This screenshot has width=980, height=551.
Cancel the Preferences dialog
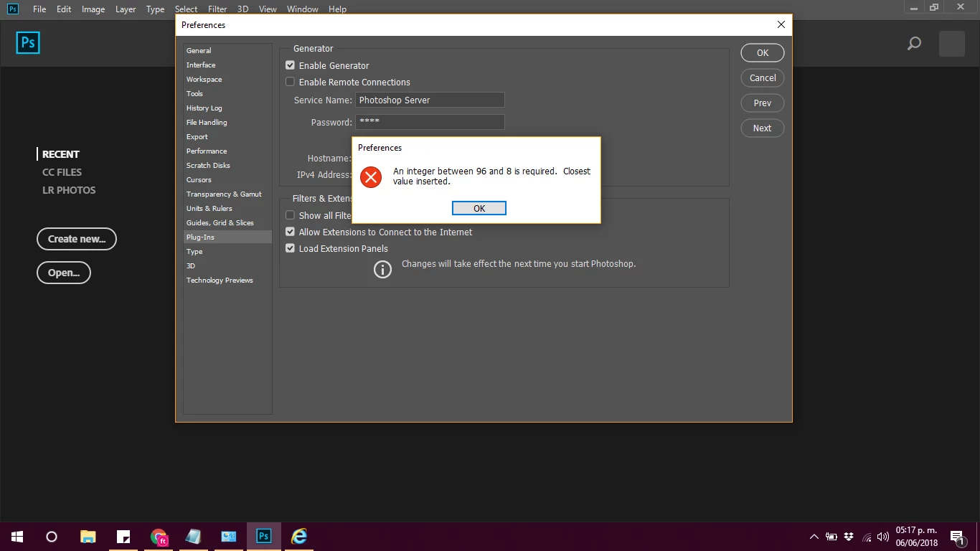pyautogui.click(x=763, y=77)
